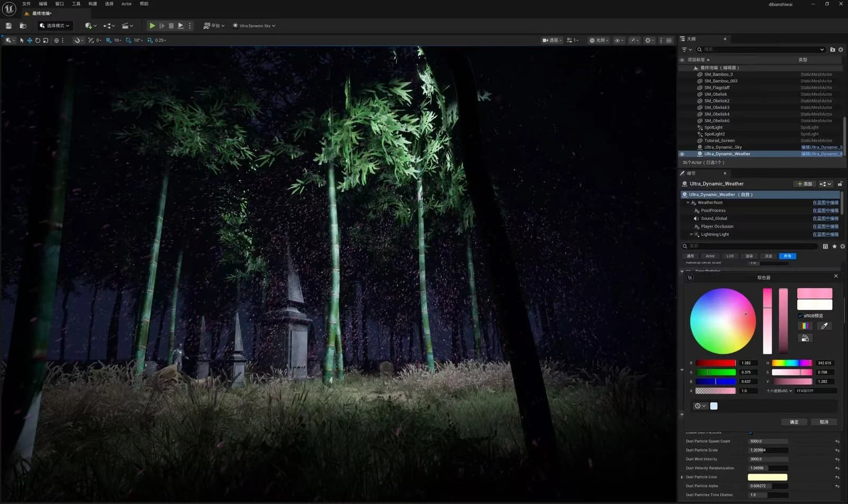The width and height of the screenshot is (848, 504).
Task: Select SpotLight2 in the outliner
Action: (714, 134)
